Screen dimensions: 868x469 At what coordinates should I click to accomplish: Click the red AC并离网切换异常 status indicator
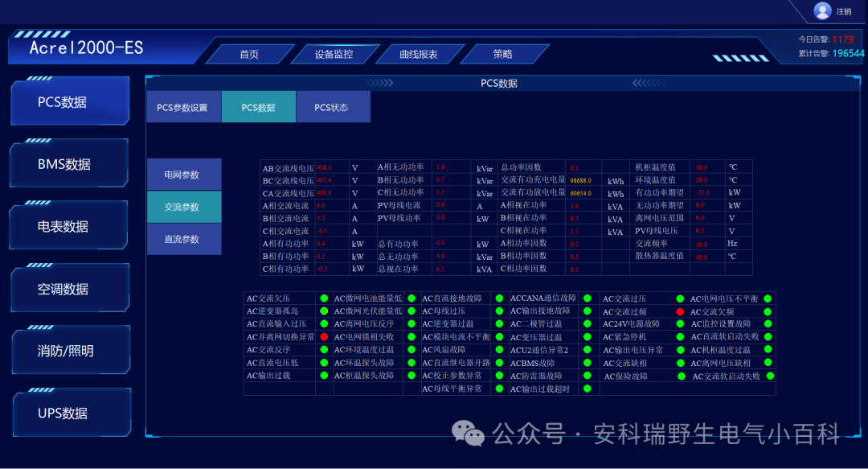(x=324, y=336)
